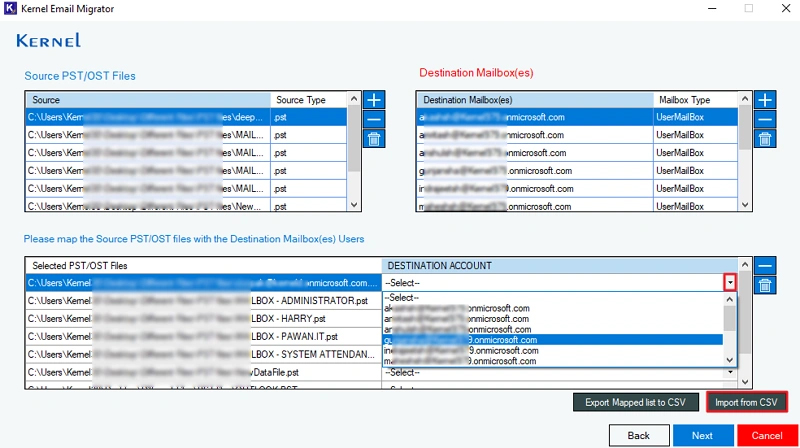Click the DESTINATION ACCOUNT column header
This screenshot has width=800, height=448.
pyautogui.click(x=560, y=265)
